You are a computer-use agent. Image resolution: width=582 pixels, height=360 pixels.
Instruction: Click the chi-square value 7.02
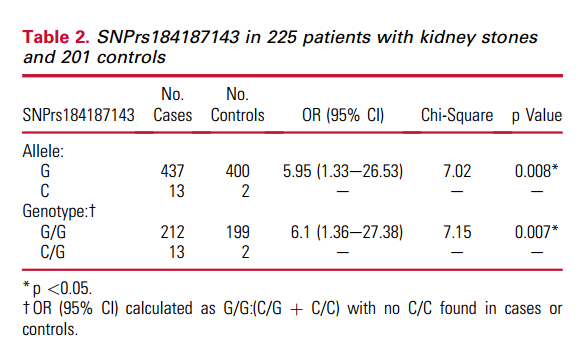pyautogui.click(x=457, y=171)
